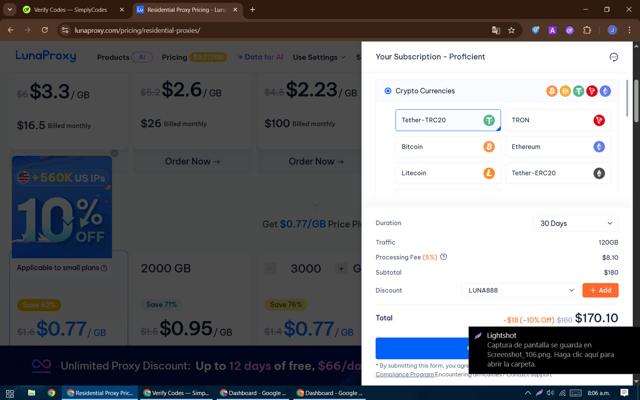Click the Unlimited Proxy Discount bottom banner
Screen dimensions: 640x400
180,366
